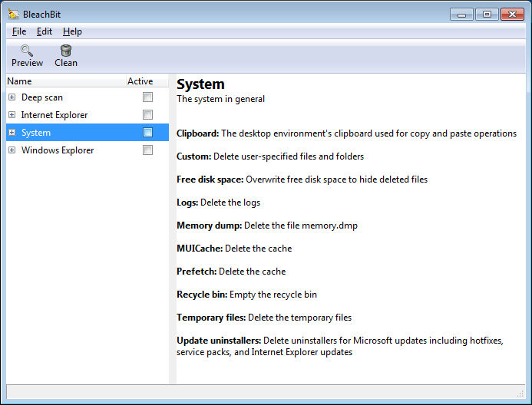Expand the Internet Explorer tree node

[12, 115]
